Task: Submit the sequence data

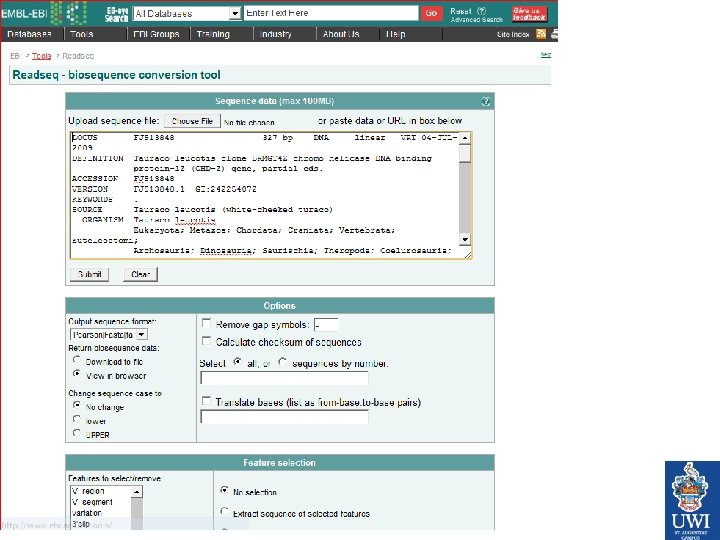Action: [90, 274]
